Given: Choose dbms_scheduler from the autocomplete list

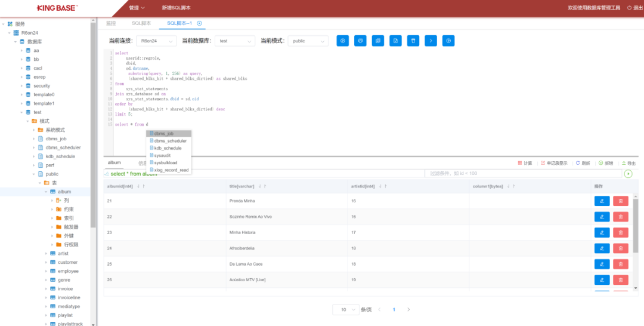Looking at the screenshot, I should tap(169, 141).
